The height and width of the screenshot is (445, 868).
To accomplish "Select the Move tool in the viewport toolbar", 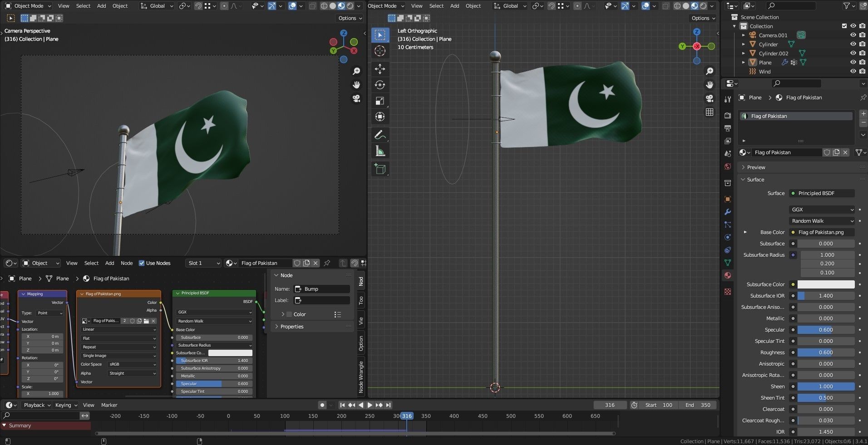I will point(380,69).
